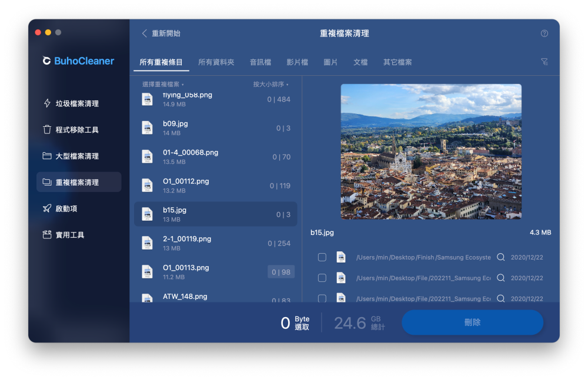Click the 0 Byte 選取 selected size
Viewport: 588px width, 380px height.
point(295,323)
